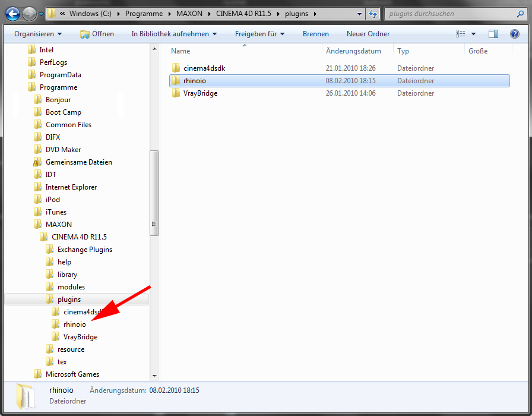Click 'CINEMA 4D R11.5' breadcrumb
The width and height of the screenshot is (532, 416).
coord(243,14)
